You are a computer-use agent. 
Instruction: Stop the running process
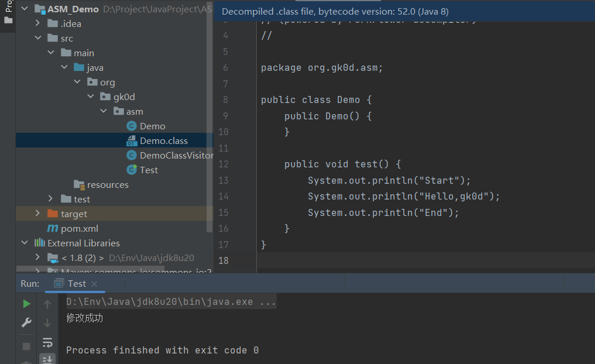coord(26,346)
